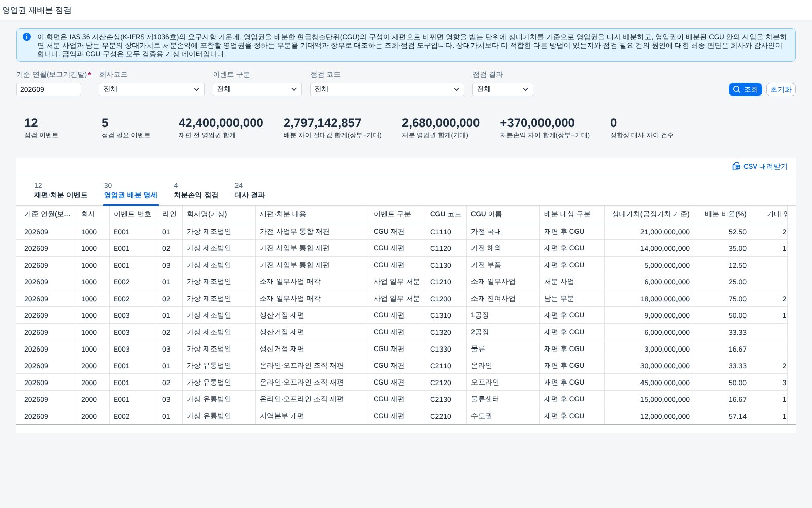Click the 2,797,142,857 배분 차이 figure
The height and width of the screenshot is (508, 812).
tap(322, 123)
